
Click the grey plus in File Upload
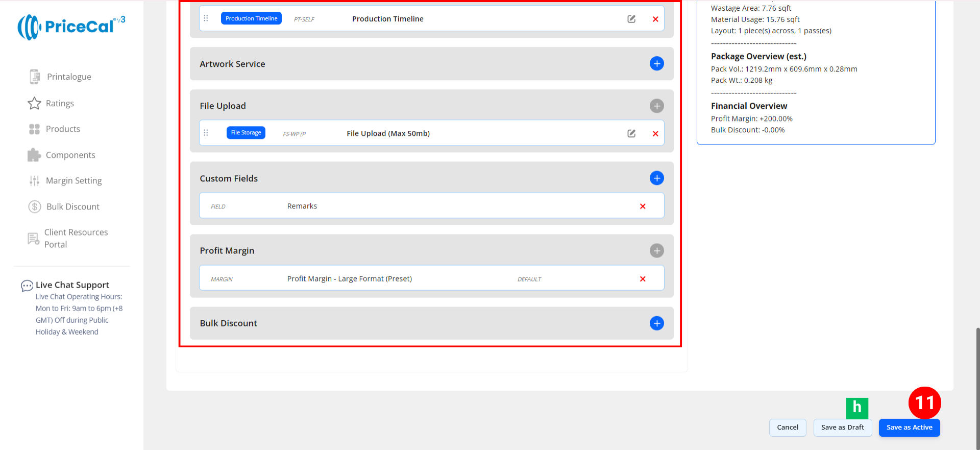tap(656, 106)
